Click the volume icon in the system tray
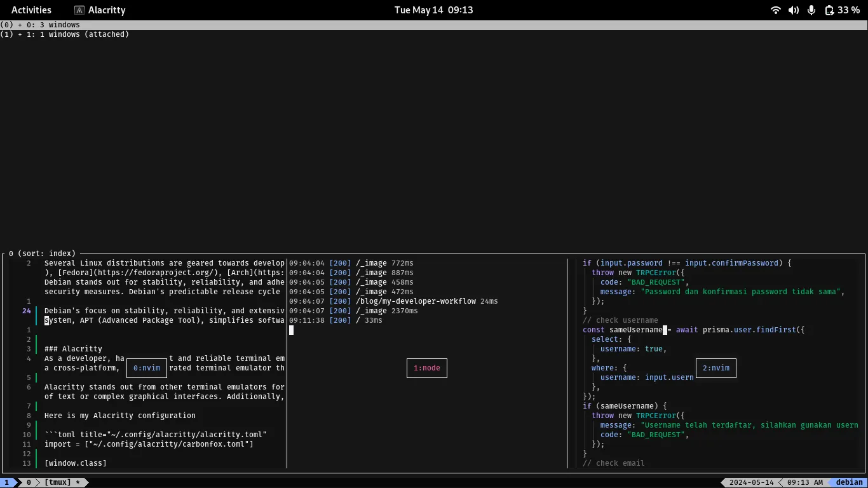Viewport: 868px width, 488px height. coord(793,10)
